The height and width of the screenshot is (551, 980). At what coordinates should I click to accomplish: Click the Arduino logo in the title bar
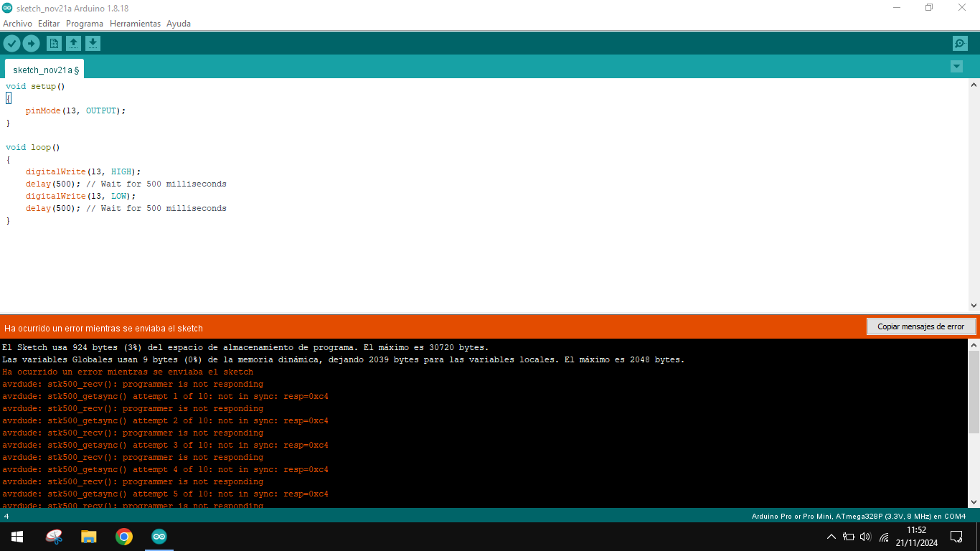click(x=7, y=7)
